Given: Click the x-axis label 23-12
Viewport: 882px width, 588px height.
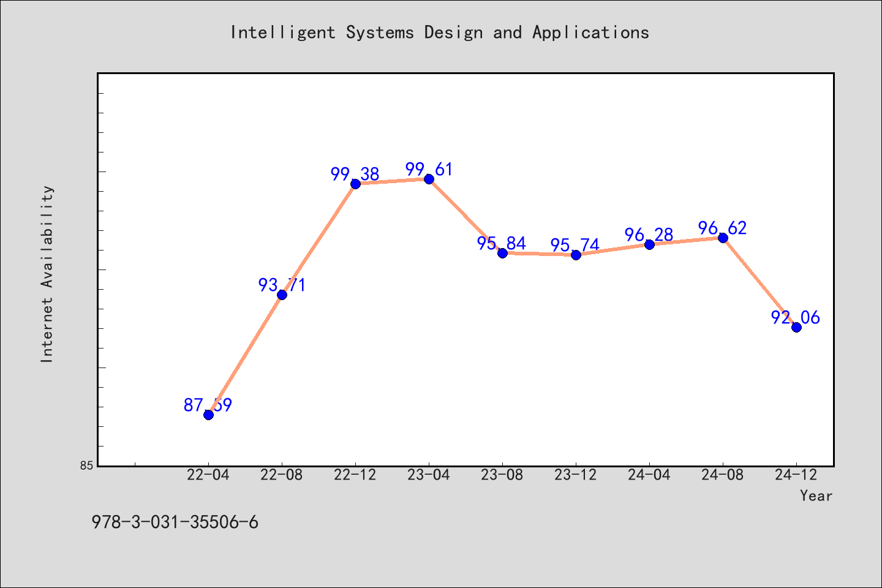Looking at the screenshot, I should [576, 475].
